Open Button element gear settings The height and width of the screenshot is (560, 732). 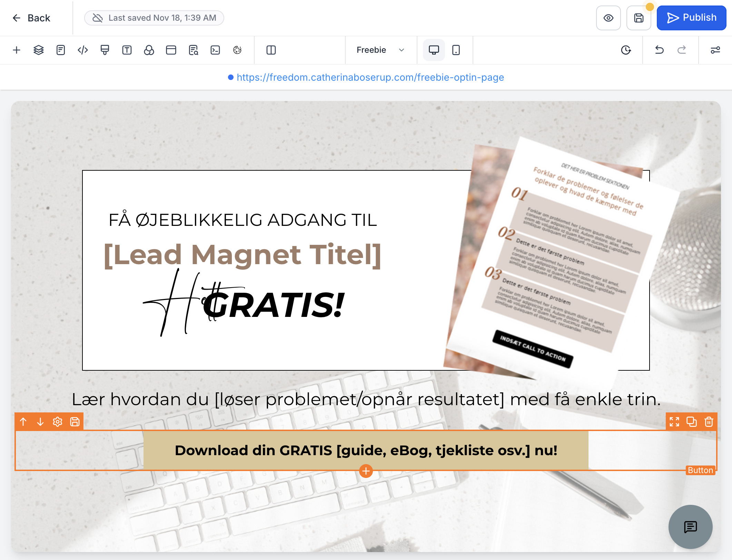[x=58, y=422]
